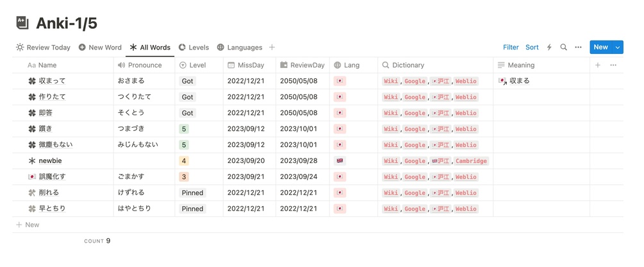Click the orange level 4 tag

[x=184, y=161]
